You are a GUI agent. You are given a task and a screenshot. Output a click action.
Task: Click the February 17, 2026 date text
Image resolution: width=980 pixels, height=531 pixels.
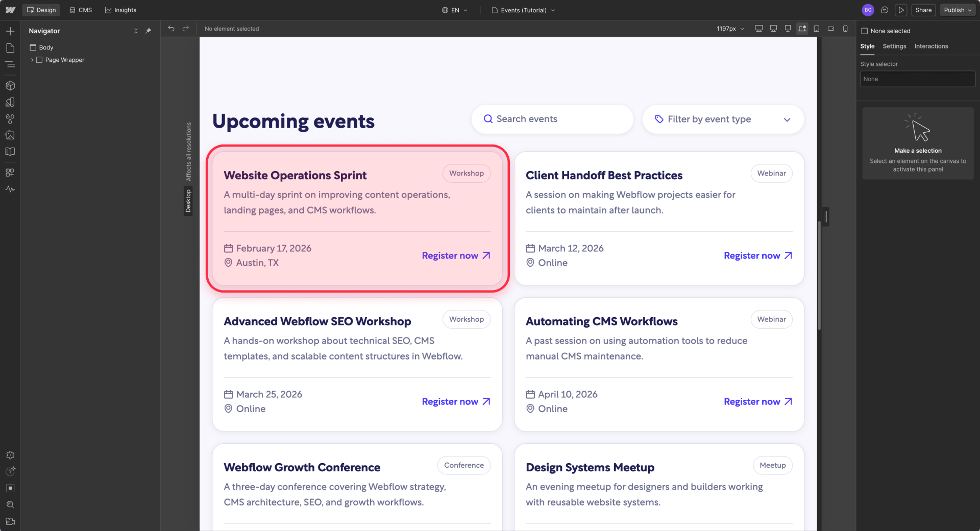tap(274, 249)
